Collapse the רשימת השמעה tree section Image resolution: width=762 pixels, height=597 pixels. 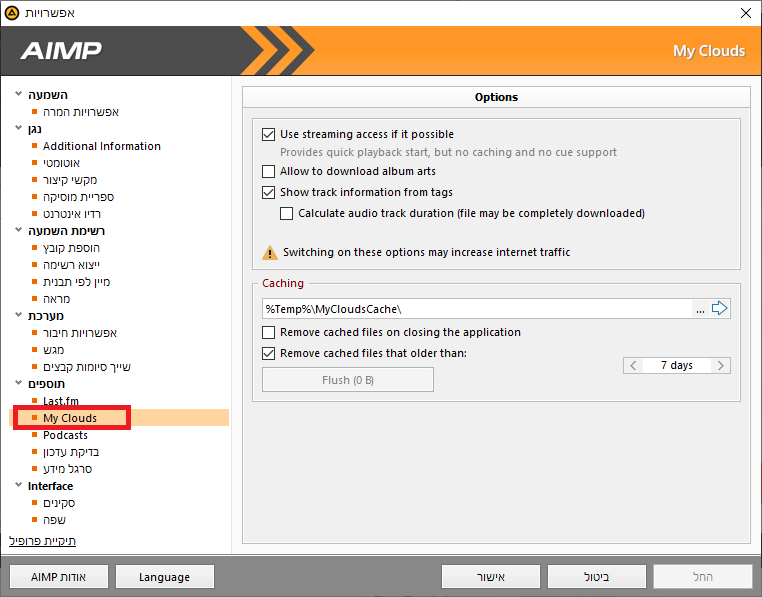pyautogui.click(x=18, y=229)
